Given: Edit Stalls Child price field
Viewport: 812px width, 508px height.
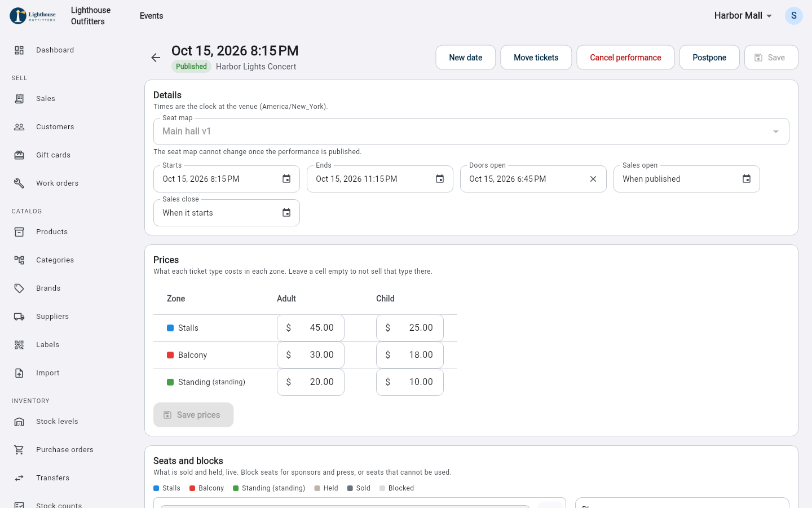Looking at the screenshot, I should click(x=410, y=328).
